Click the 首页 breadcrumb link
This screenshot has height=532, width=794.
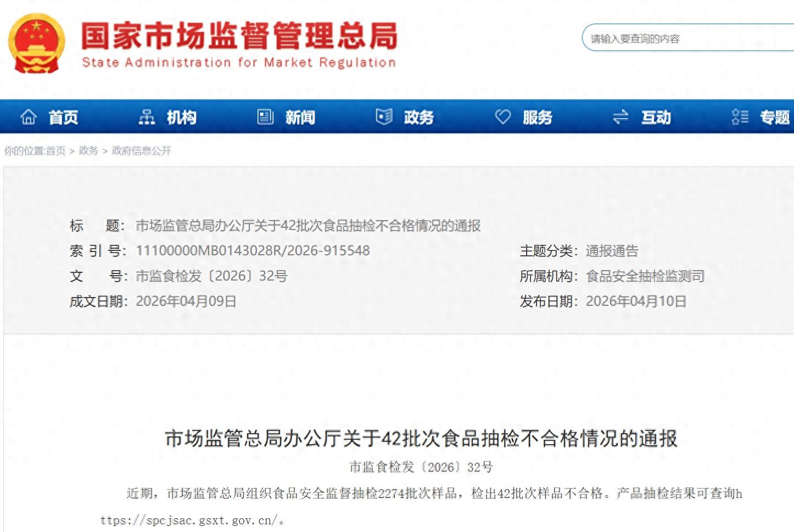[x=55, y=151]
